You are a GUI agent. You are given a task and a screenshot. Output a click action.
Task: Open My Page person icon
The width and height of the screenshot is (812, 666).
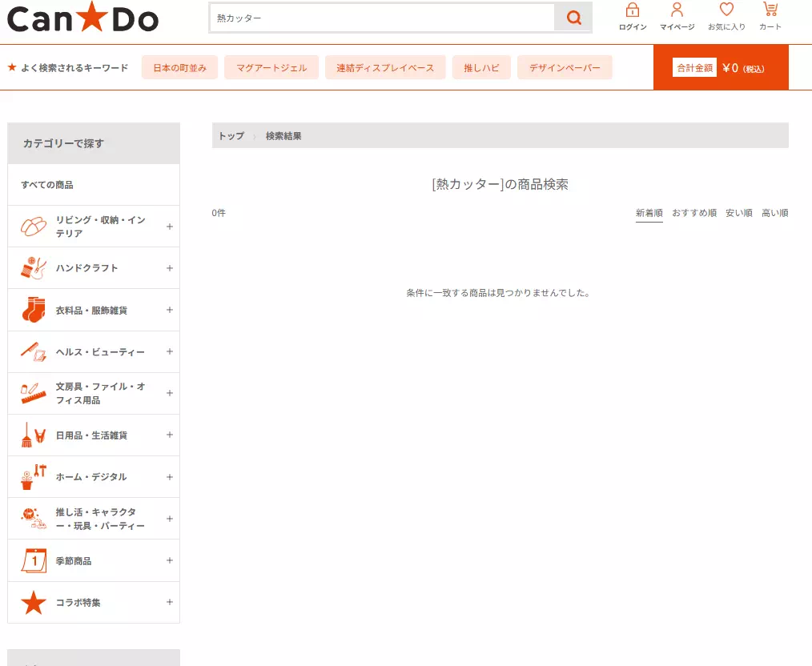click(677, 10)
